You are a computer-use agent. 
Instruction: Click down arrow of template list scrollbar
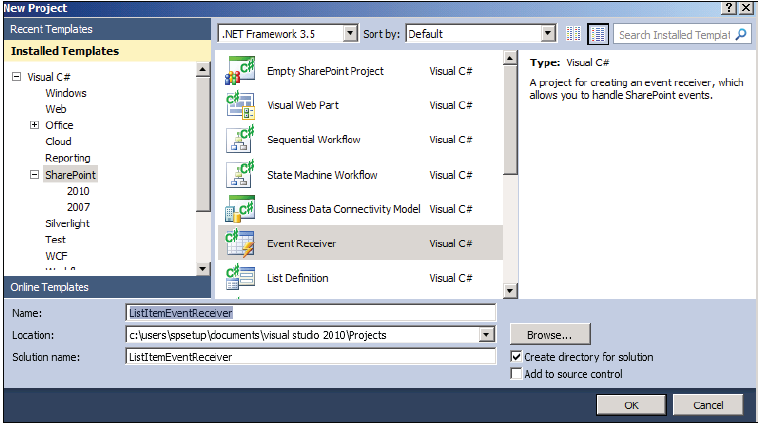coord(510,291)
